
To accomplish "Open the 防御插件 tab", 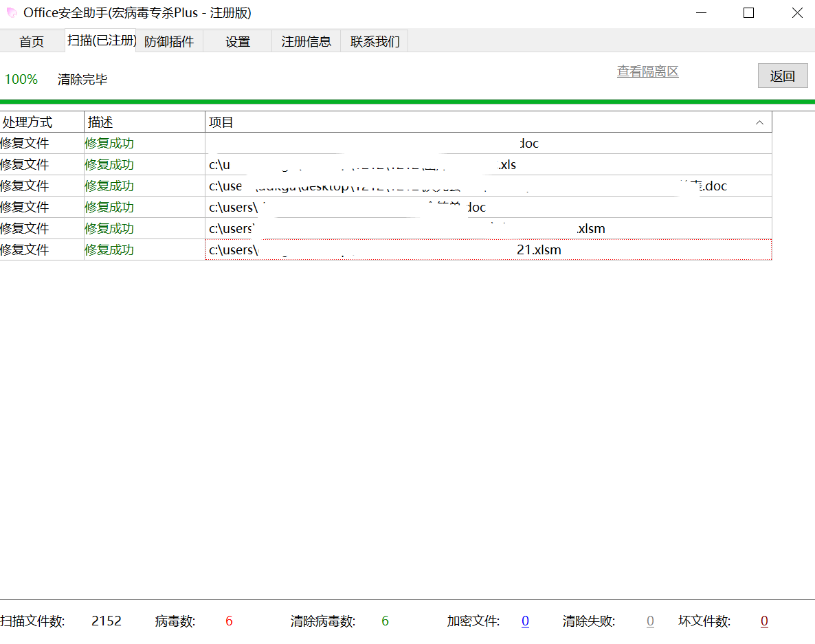I will pos(169,41).
